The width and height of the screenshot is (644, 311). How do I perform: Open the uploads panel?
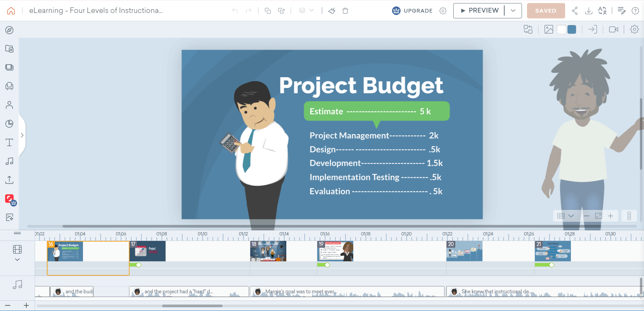click(10, 180)
